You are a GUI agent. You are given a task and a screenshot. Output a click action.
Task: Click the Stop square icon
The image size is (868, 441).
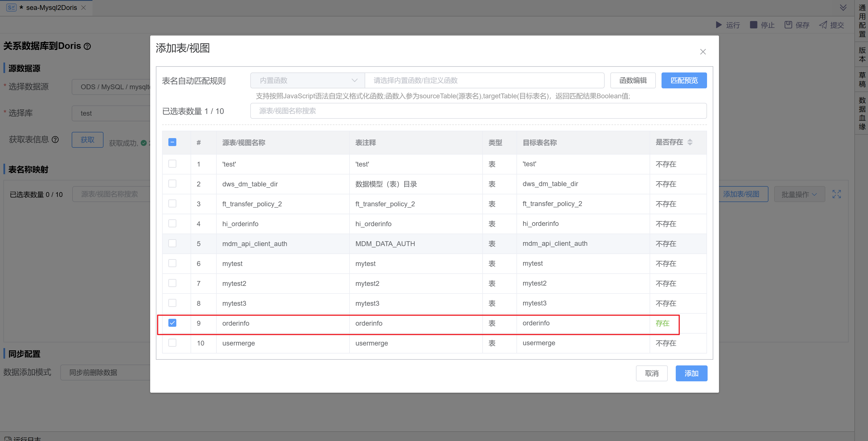click(x=753, y=25)
